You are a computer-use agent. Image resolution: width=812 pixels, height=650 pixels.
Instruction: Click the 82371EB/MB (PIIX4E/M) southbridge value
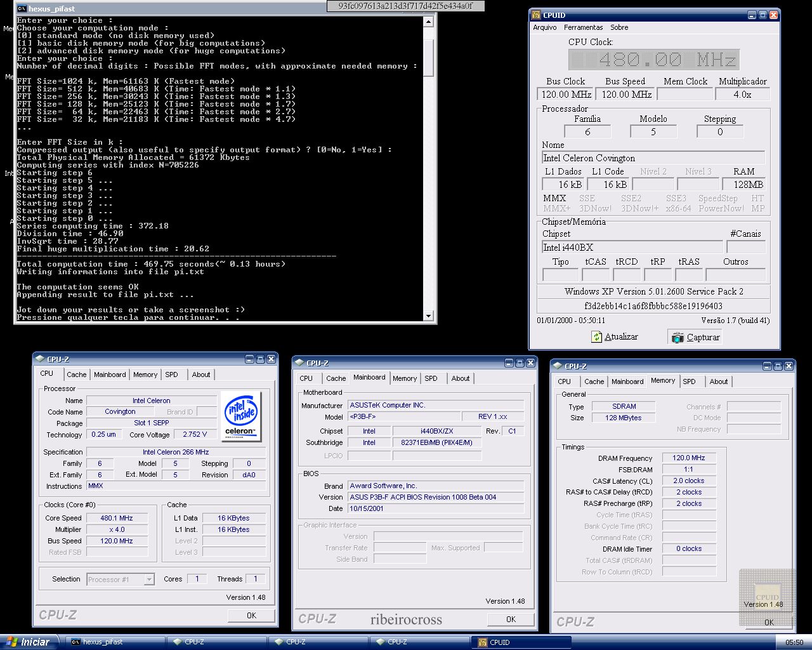436,442
